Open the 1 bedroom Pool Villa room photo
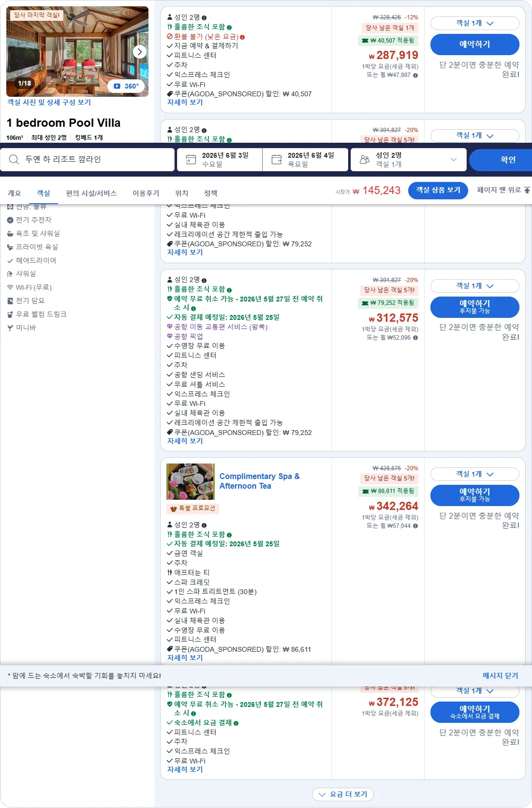The width and height of the screenshot is (532, 808). tap(77, 51)
